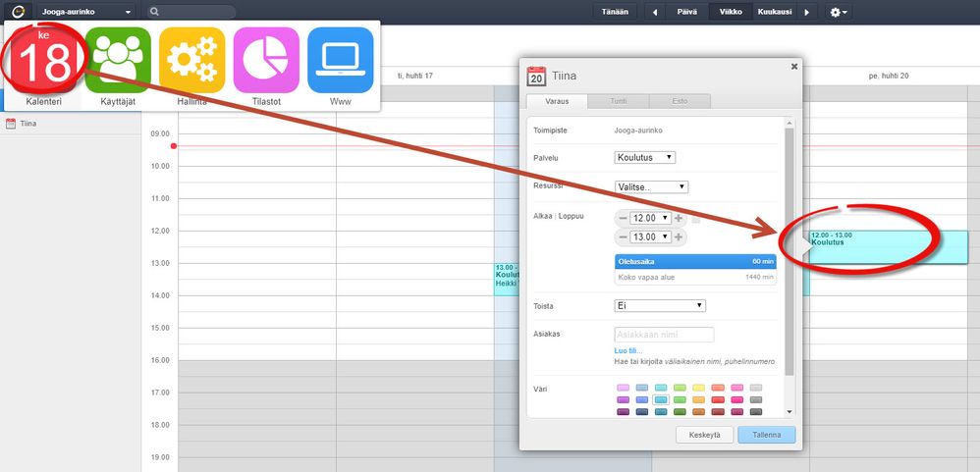Click the Tallenna save button
The height and width of the screenshot is (472, 980).
[766, 435]
